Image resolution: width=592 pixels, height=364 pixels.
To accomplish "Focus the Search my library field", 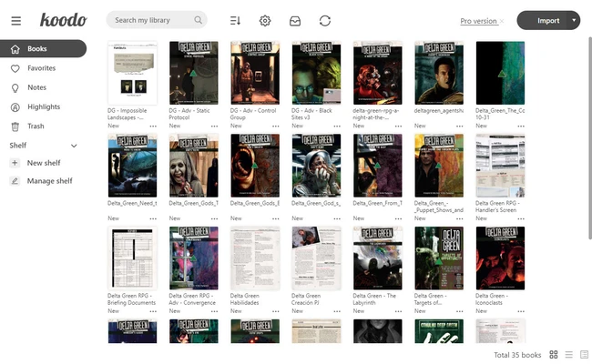I will [x=157, y=20].
